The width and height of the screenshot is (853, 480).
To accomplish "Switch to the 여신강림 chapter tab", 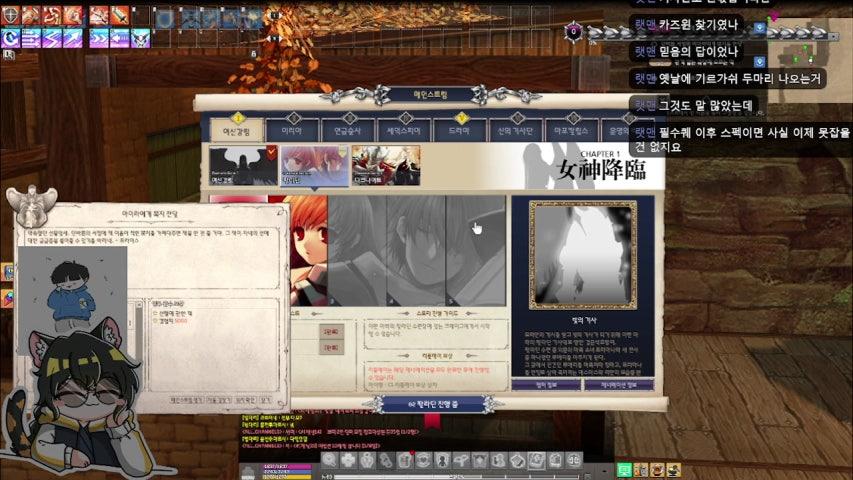I will click(237, 131).
